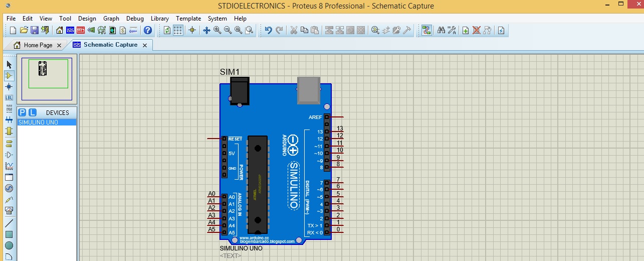The height and width of the screenshot is (261, 644).
Task: Choose the Generator mode sine-wave tool
Action: (9, 188)
